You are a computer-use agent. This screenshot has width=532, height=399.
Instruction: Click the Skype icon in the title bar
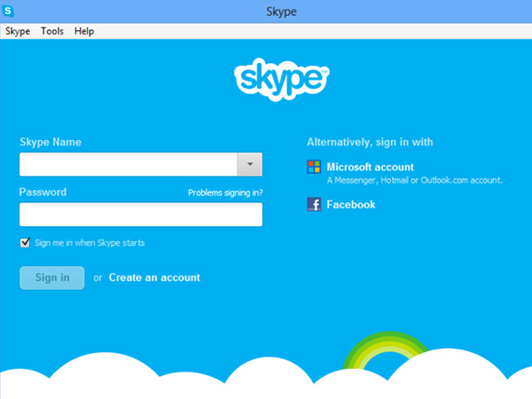[x=9, y=12]
